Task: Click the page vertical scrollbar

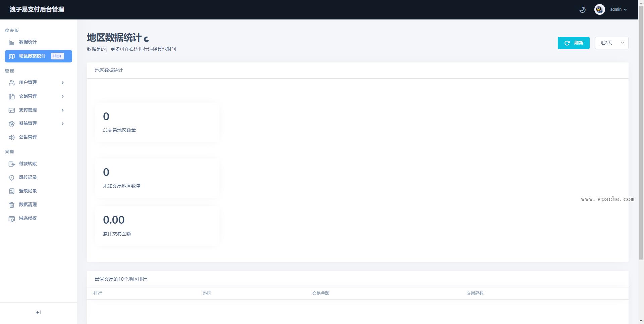Action: (x=641, y=134)
